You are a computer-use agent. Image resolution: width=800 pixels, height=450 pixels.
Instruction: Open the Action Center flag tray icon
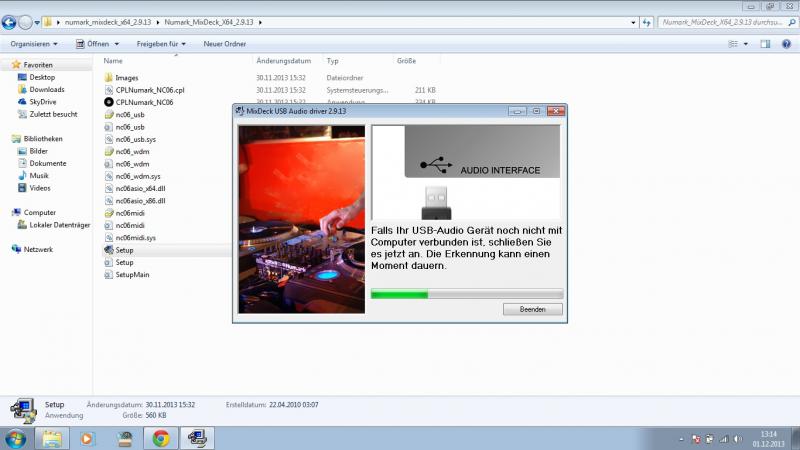click(696, 439)
